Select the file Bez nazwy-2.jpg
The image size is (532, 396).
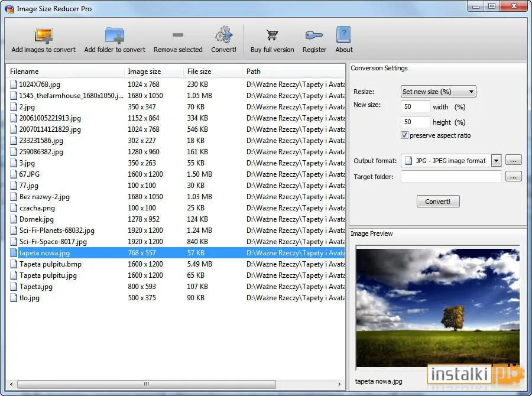[x=44, y=196]
